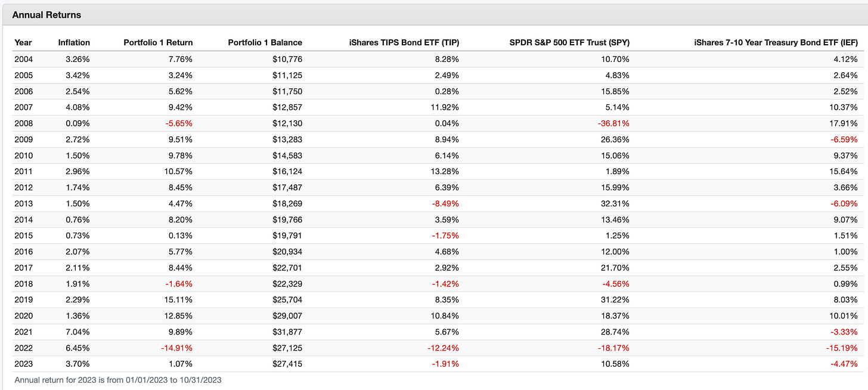Click the $12,130 balance value
Image resolution: width=868 pixels, height=390 pixels.
coord(287,123)
